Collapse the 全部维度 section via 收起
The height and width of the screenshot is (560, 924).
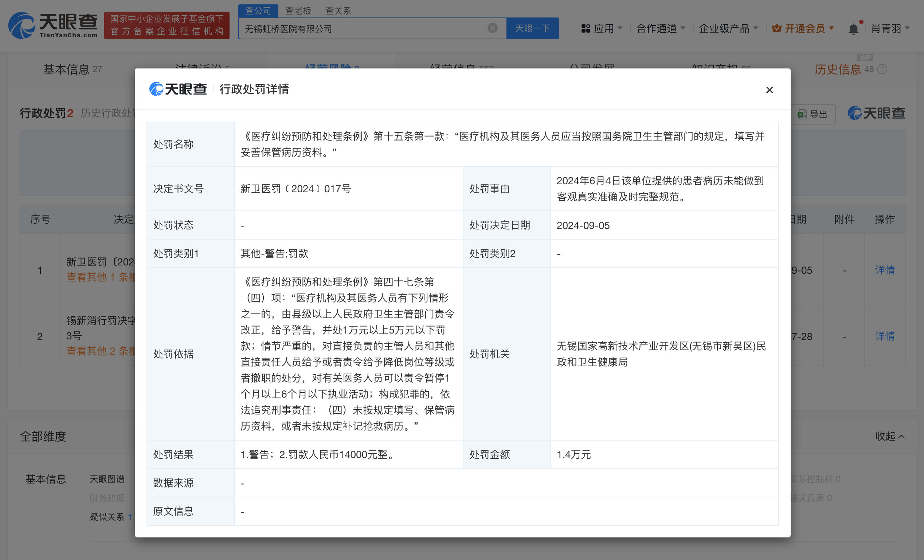click(x=889, y=436)
